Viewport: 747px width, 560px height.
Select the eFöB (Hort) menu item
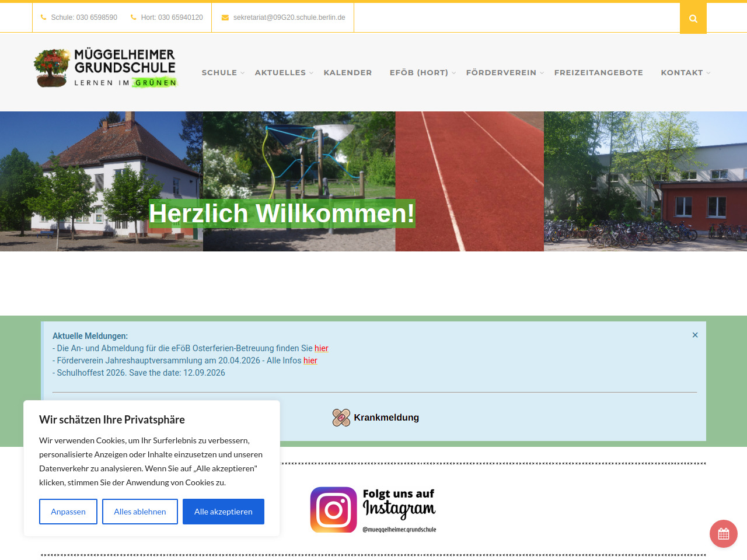(418, 73)
